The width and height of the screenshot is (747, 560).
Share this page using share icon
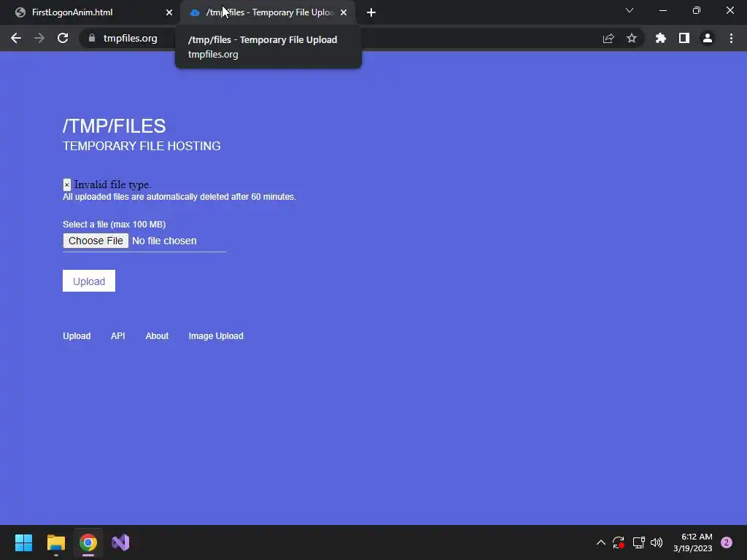(608, 38)
